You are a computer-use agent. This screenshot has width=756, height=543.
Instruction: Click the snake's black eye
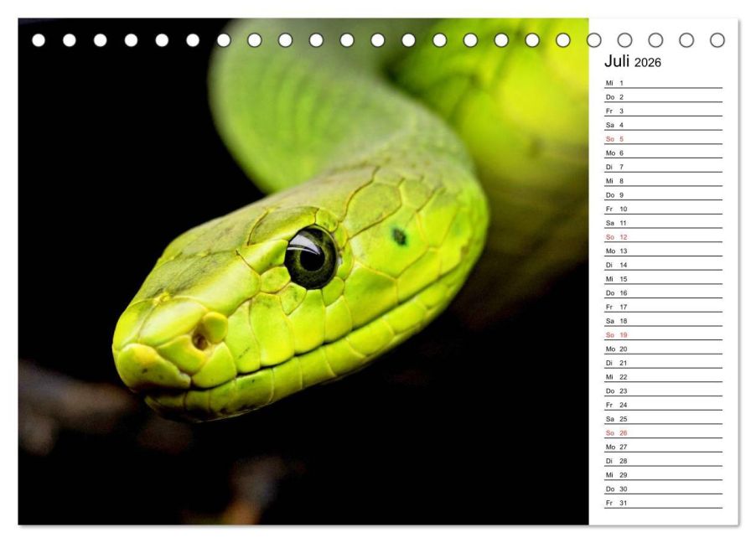tap(311, 257)
